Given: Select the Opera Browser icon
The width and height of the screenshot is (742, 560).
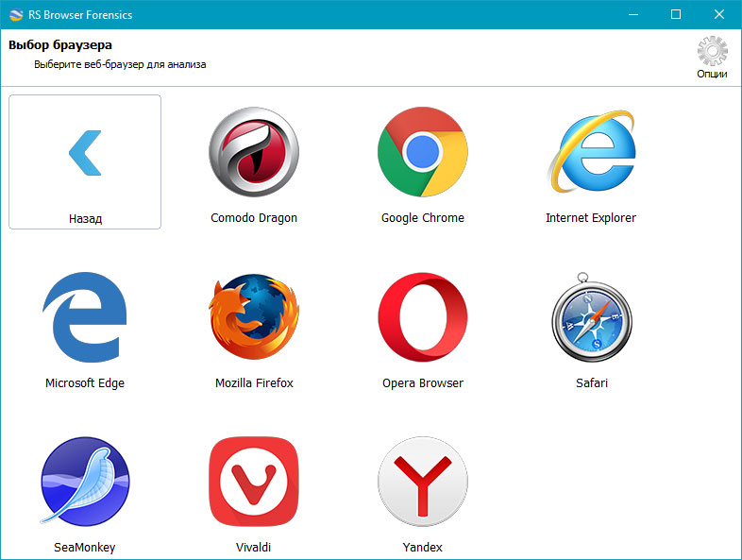Looking at the screenshot, I should 423,317.
